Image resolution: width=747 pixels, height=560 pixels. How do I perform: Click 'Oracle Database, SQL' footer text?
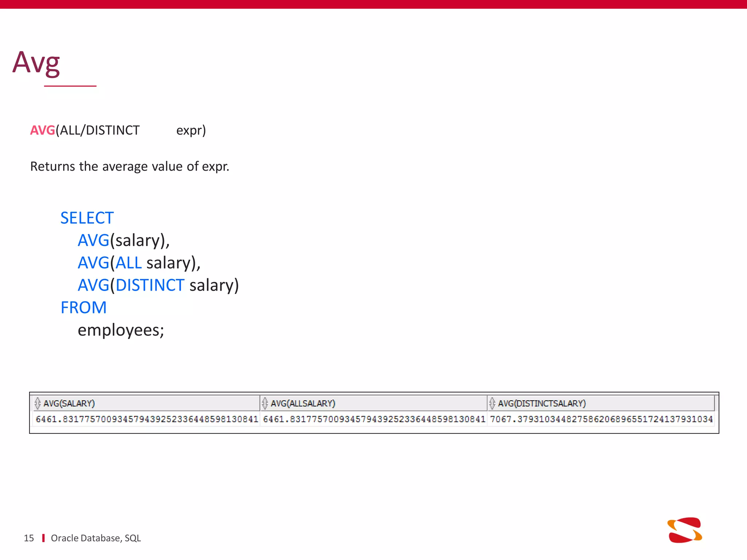[96, 538]
